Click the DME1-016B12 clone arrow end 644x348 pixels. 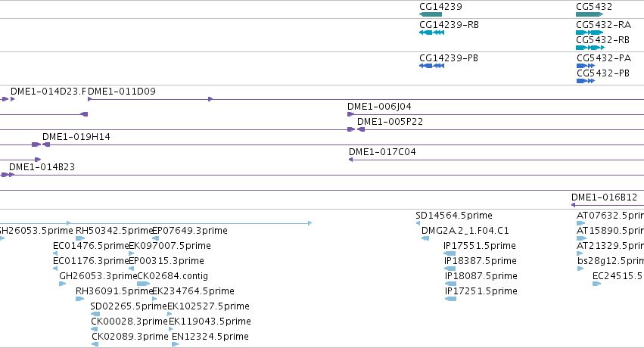574,205
